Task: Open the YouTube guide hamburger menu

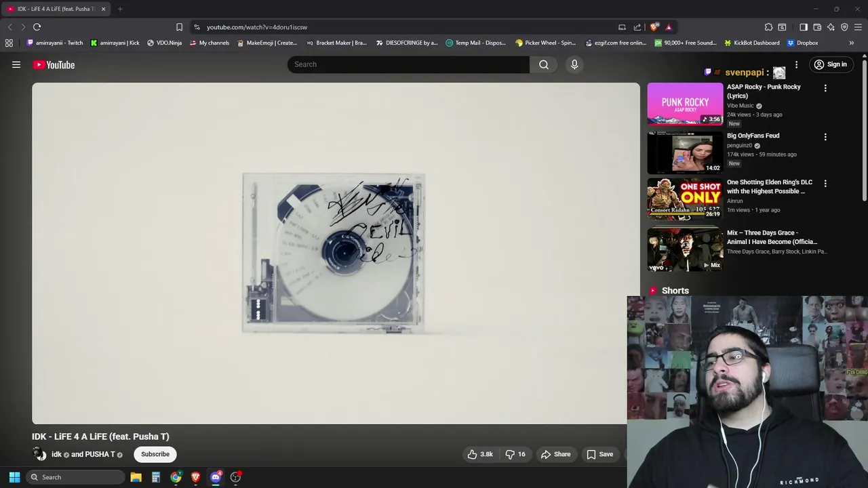Action: [x=16, y=64]
